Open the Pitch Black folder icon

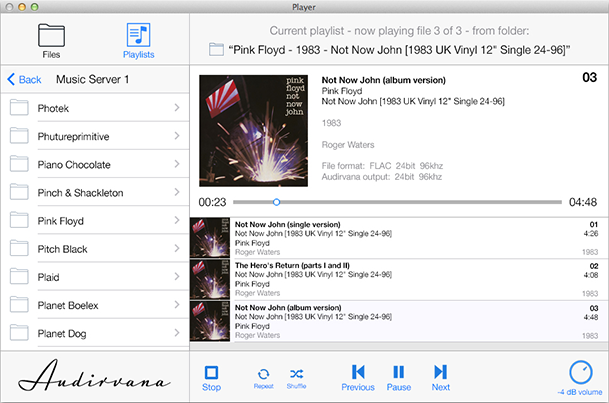click(19, 248)
